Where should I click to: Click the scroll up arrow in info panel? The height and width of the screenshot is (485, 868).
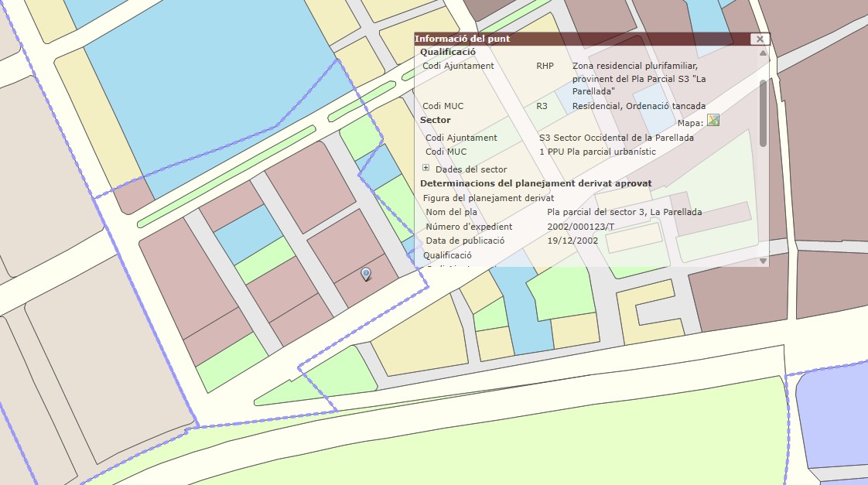coord(763,53)
